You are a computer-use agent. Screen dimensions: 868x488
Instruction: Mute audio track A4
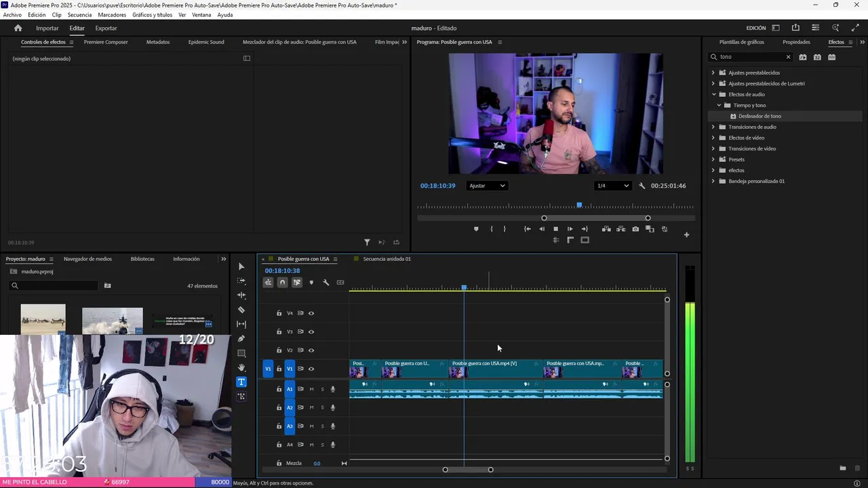[311, 445]
